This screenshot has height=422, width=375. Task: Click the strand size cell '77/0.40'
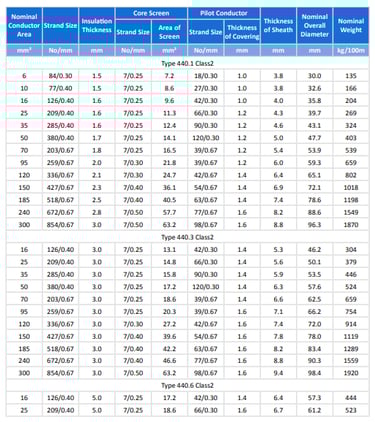coord(60,88)
